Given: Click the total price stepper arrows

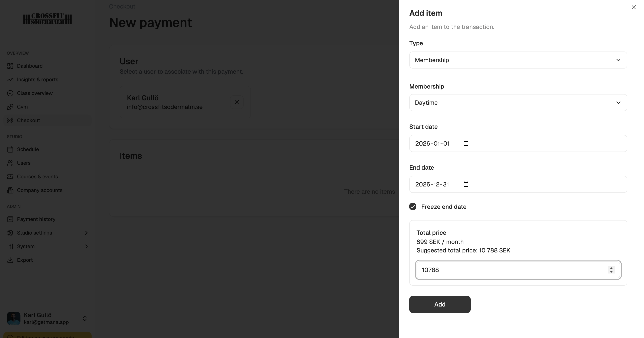Looking at the screenshot, I should [611, 270].
